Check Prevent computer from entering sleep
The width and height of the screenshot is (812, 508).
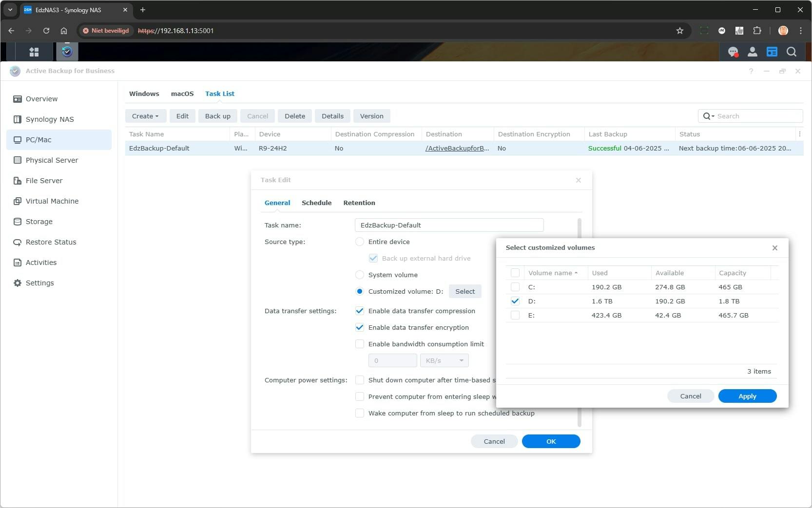click(x=360, y=396)
